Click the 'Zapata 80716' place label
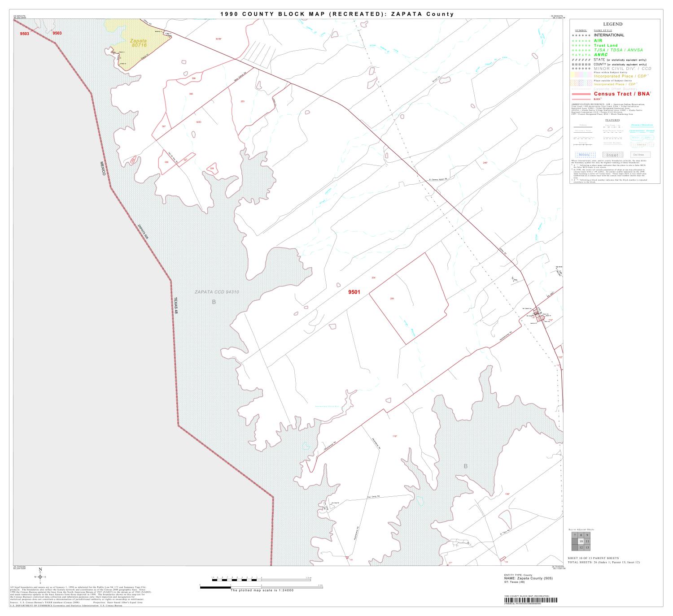Viewport: 673px width, 616px height. 139,43
